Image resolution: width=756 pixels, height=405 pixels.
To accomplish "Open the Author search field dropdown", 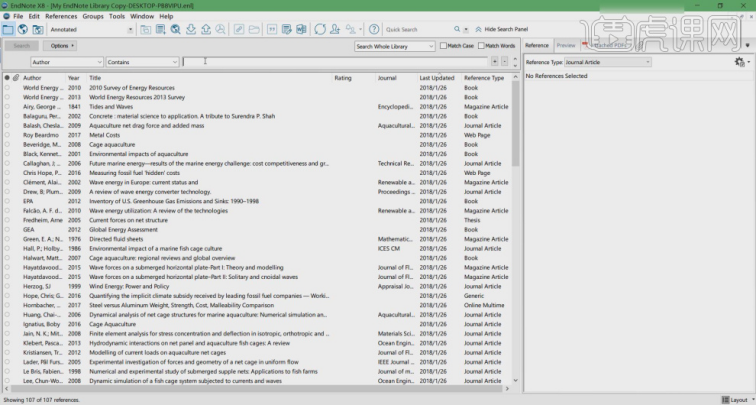I will coord(99,62).
